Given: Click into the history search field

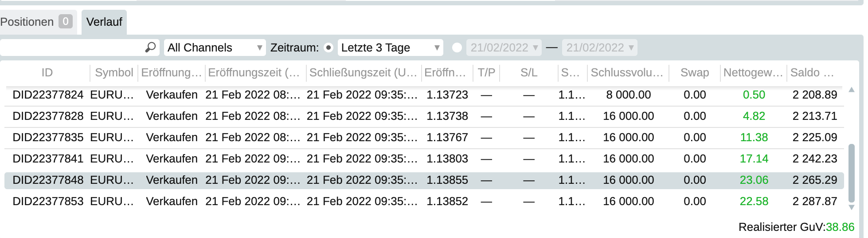Looking at the screenshot, I should click(73, 48).
